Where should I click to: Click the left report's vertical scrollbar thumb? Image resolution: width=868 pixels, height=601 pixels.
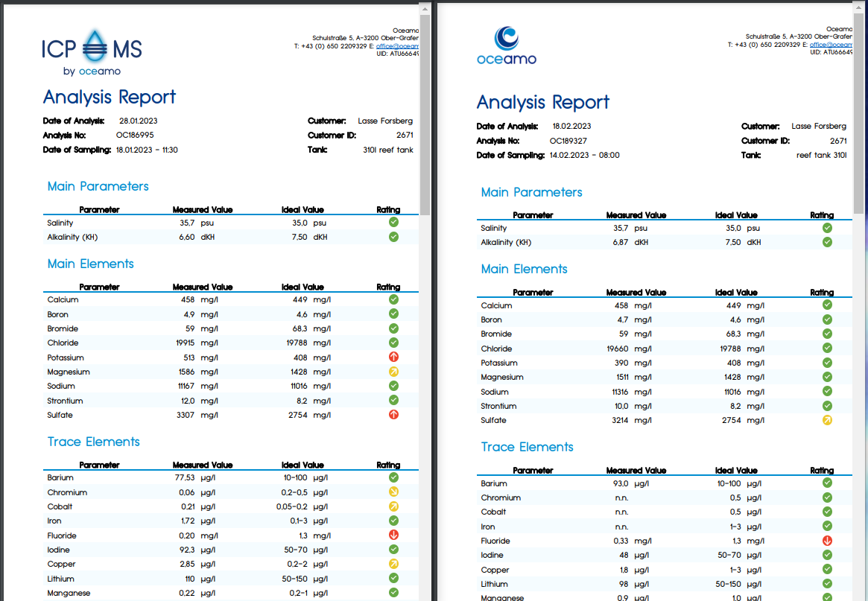425,115
